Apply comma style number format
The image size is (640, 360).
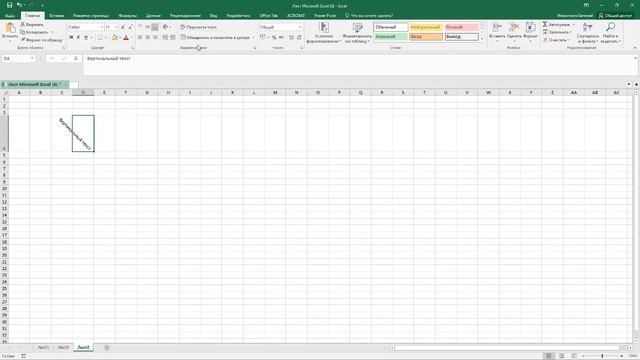point(281,37)
